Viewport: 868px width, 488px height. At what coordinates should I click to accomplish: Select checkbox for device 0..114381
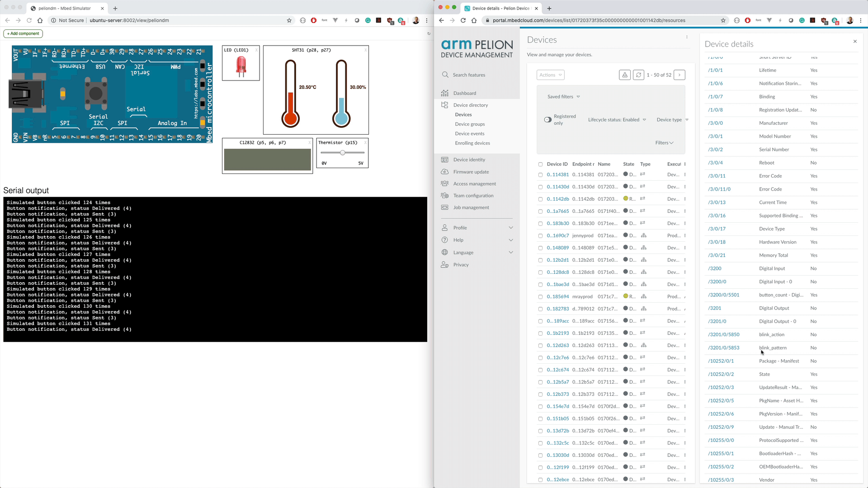click(540, 175)
